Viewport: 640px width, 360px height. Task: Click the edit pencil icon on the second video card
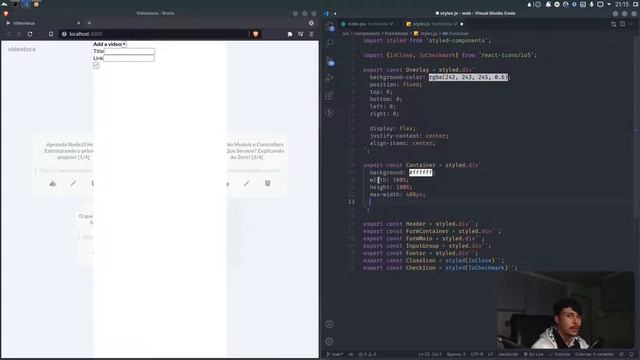[247, 184]
